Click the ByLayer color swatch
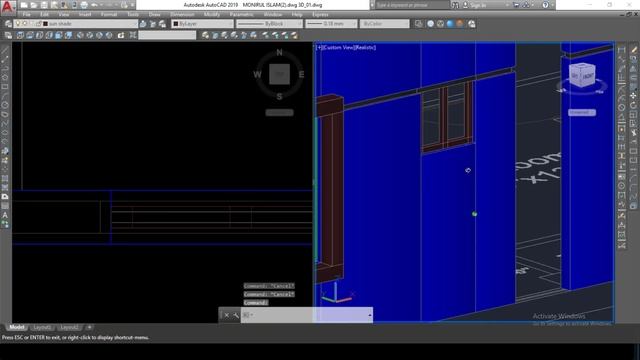The height and width of the screenshot is (360, 640). [x=176, y=24]
